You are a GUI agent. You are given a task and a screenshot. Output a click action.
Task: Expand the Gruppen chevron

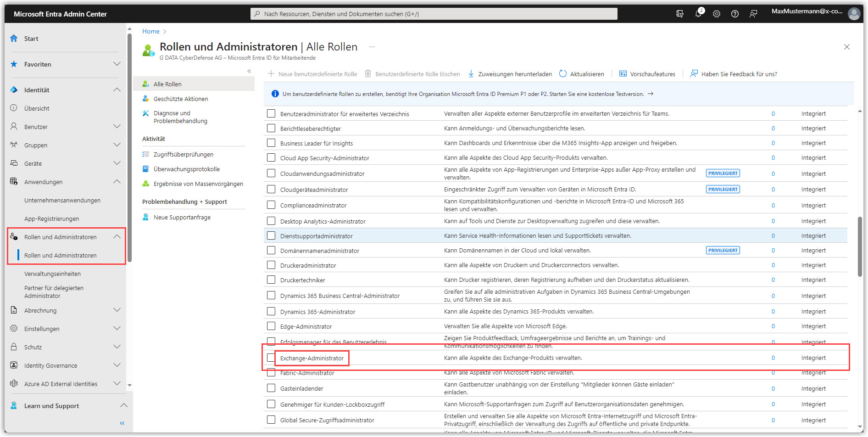[x=117, y=145]
